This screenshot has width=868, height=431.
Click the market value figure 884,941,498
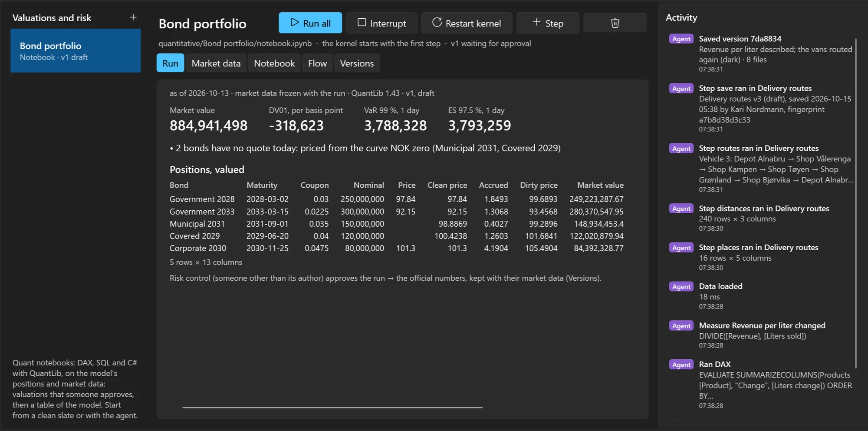pos(208,126)
